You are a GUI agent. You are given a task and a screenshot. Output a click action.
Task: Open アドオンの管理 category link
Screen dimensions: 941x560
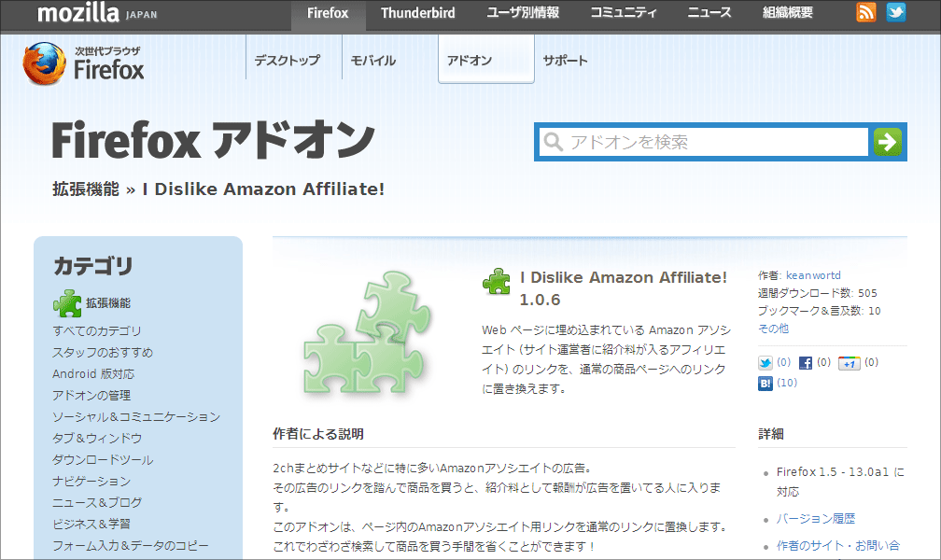pyautogui.click(x=91, y=396)
